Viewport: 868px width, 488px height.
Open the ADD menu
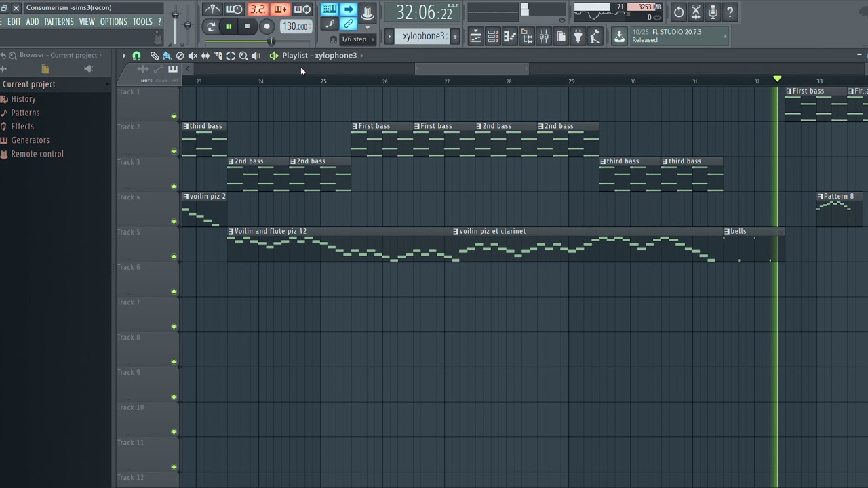[33, 22]
